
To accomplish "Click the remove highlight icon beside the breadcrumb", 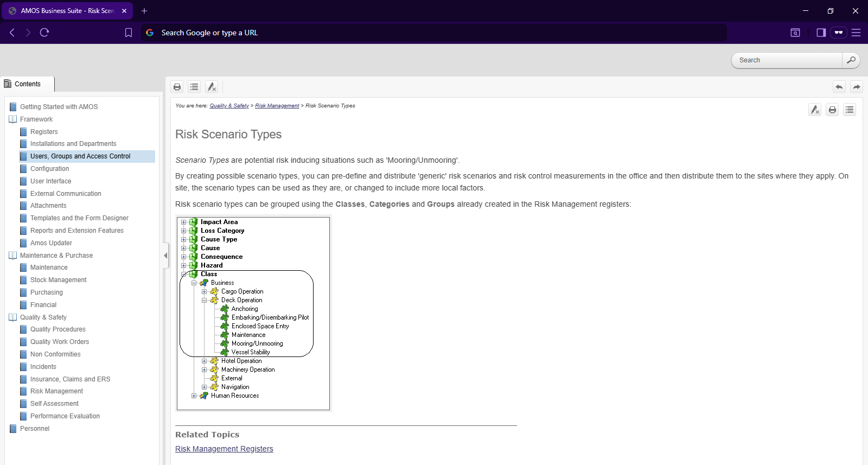I will pos(815,110).
